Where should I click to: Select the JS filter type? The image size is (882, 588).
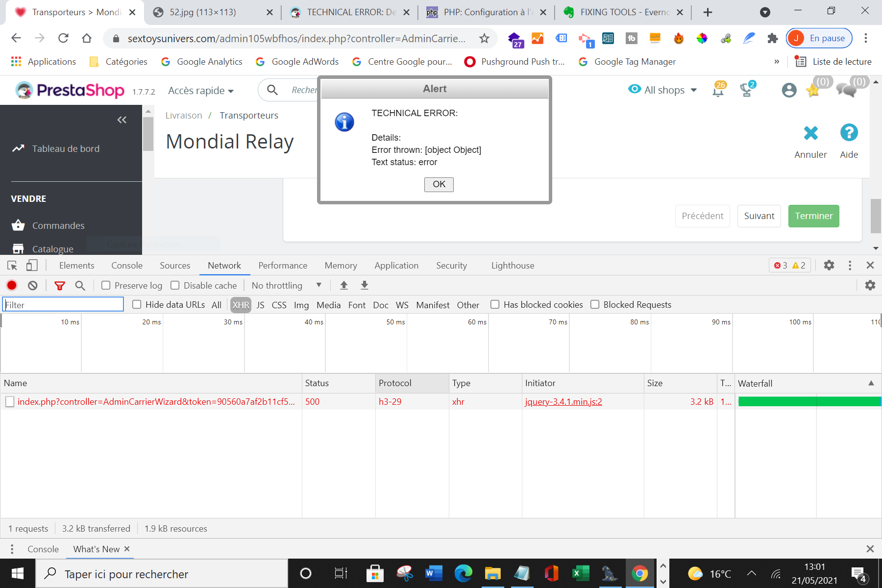coord(260,305)
